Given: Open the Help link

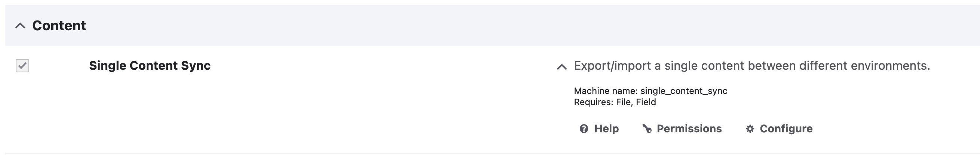Looking at the screenshot, I should tap(606, 129).
